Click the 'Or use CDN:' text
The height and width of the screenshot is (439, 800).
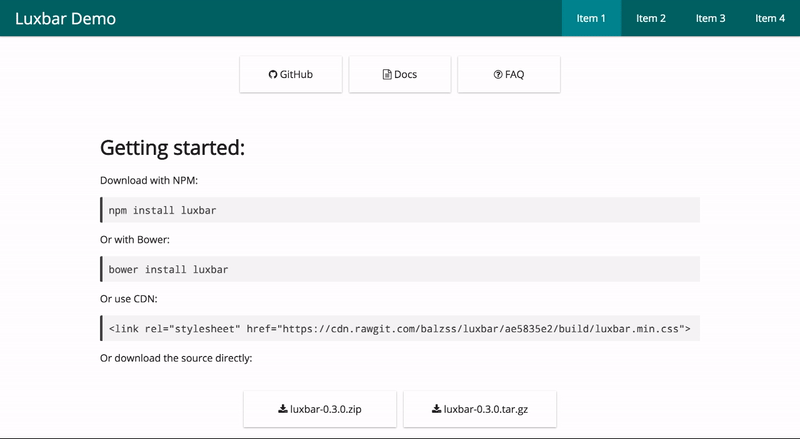[x=129, y=299]
